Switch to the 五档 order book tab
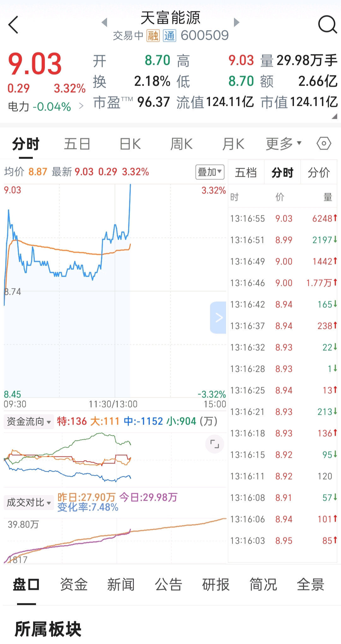The image size is (341, 644). coord(246,172)
